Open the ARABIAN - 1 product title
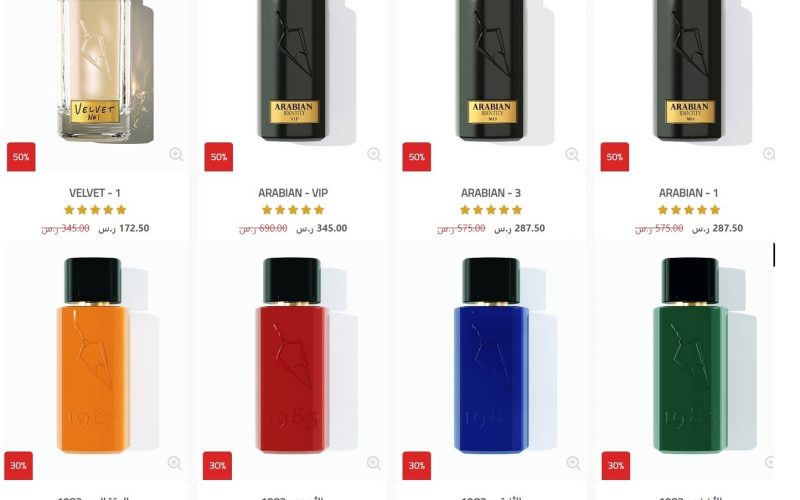 (688, 193)
